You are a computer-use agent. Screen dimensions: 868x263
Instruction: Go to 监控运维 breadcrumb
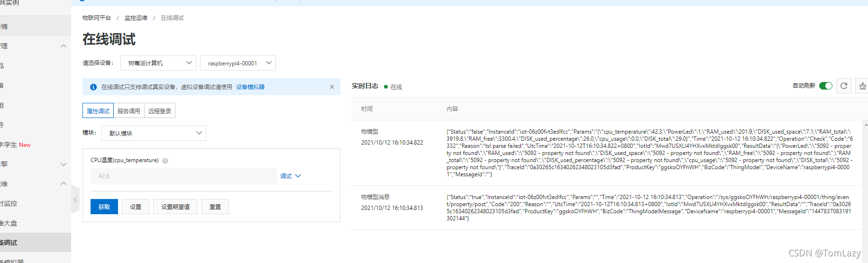[136, 18]
